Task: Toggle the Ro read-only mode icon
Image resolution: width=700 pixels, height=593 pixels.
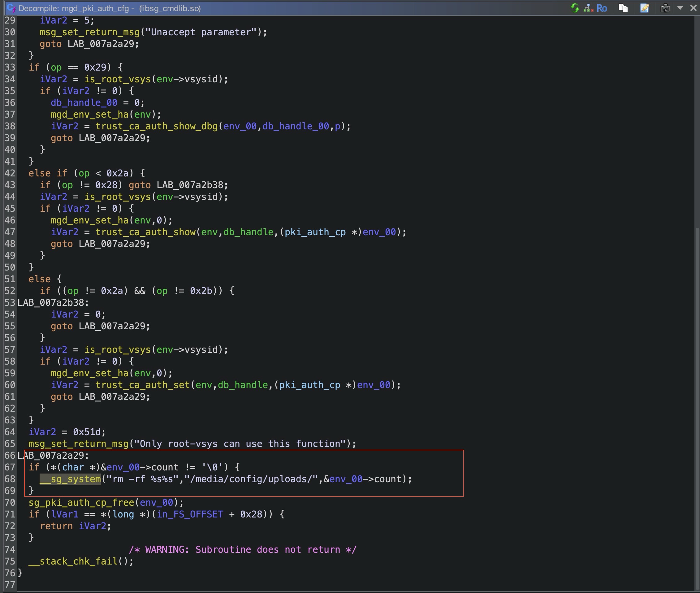Action: click(602, 8)
